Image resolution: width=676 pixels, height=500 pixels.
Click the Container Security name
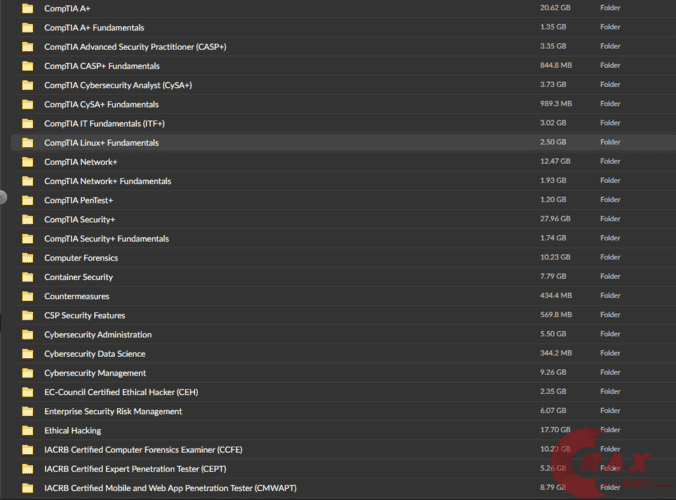coord(78,277)
